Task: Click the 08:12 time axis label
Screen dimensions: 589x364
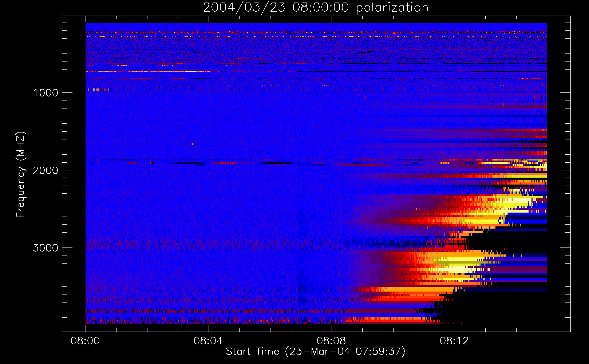Action: [x=454, y=341]
